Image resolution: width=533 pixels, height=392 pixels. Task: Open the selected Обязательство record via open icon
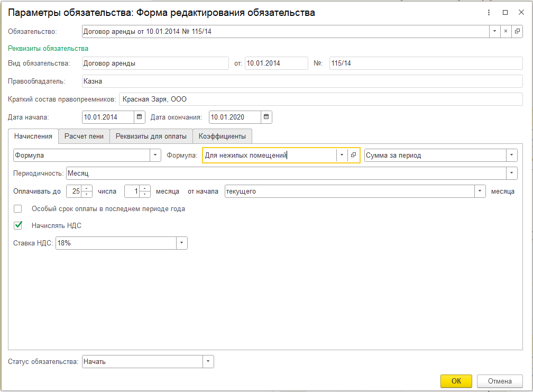[517, 31]
